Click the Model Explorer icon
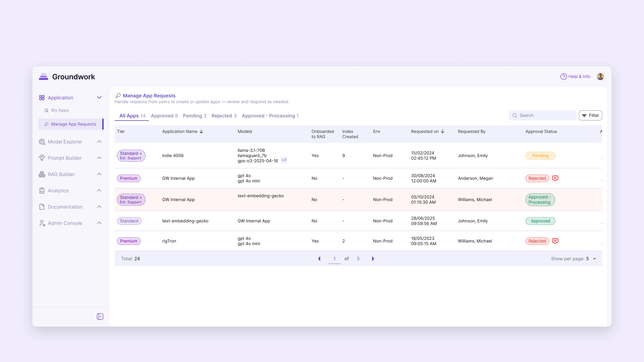Screen dimensions: 644x362 tap(42, 142)
